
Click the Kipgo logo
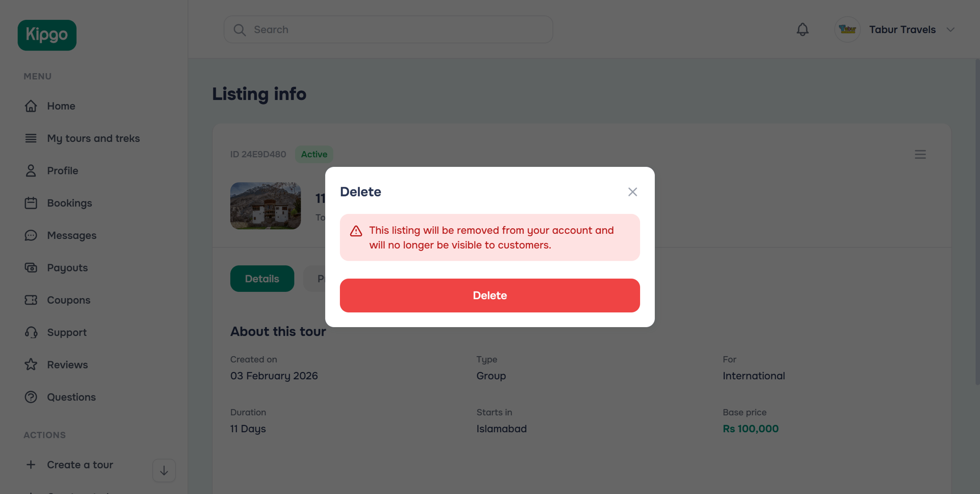click(46, 35)
